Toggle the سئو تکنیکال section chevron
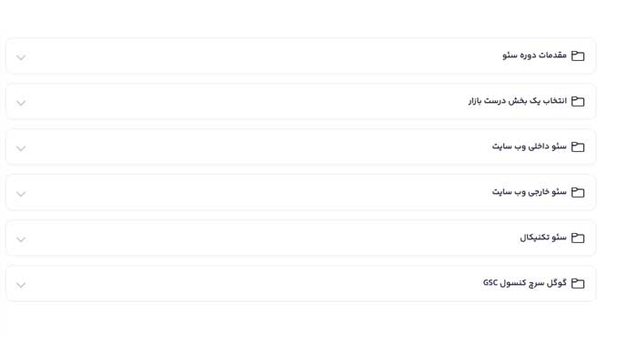 [x=21, y=239]
